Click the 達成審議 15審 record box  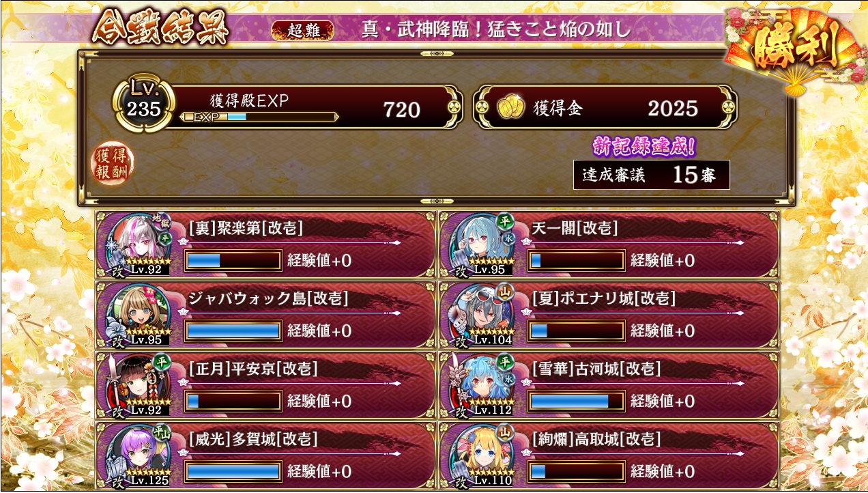pos(652,175)
